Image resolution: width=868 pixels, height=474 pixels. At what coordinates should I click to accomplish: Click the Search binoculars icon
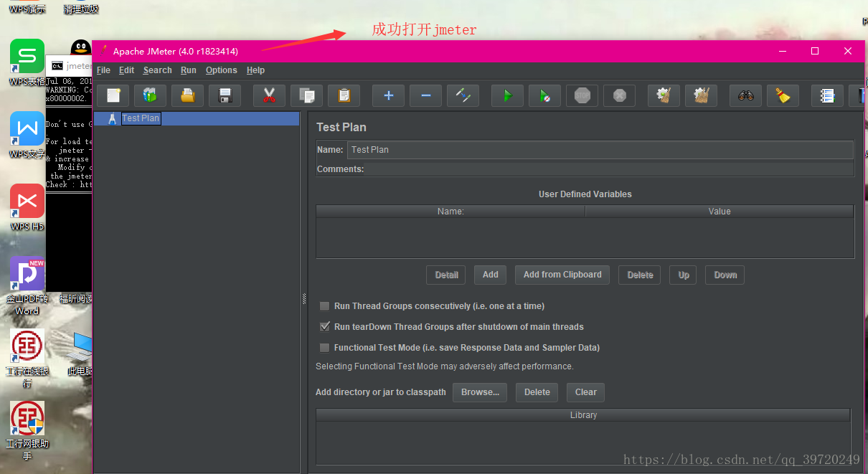pos(745,95)
